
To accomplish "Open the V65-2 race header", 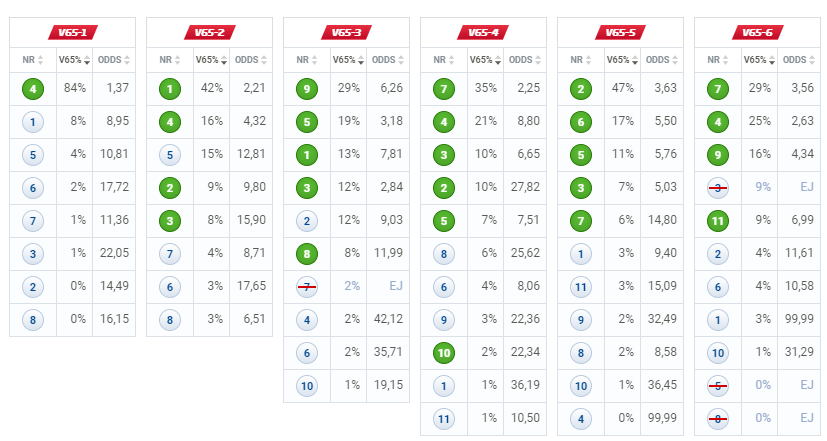I will [209, 33].
